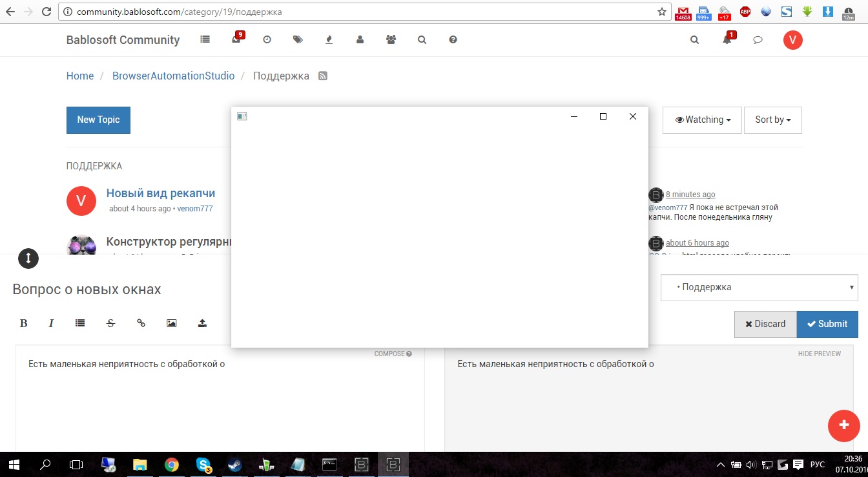Open the 12m timer extension icon
Image resolution: width=868 pixels, height=477 pixels.
click(x=848, y=12)
